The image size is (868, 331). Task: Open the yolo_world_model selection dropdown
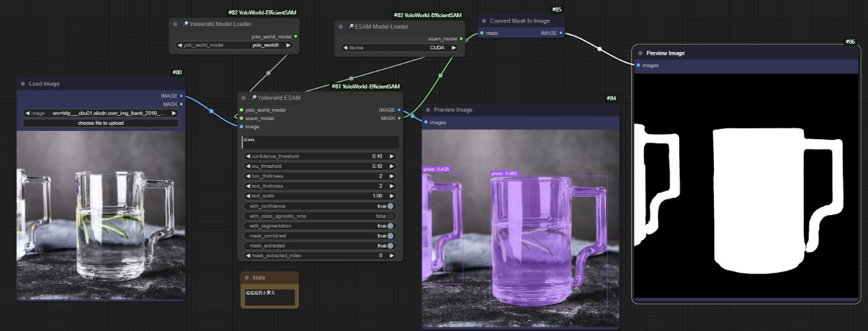233,45
